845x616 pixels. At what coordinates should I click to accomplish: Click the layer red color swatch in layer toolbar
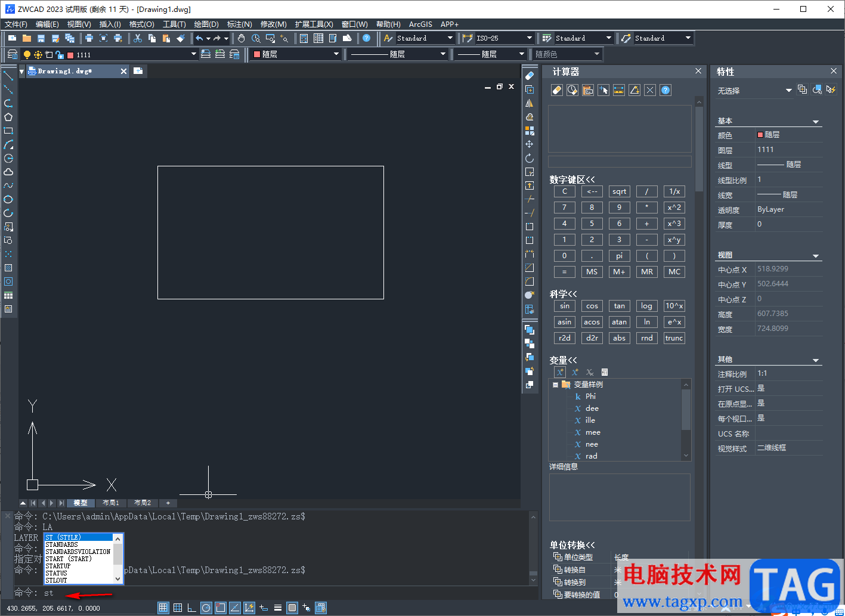(x=70, y=55)
